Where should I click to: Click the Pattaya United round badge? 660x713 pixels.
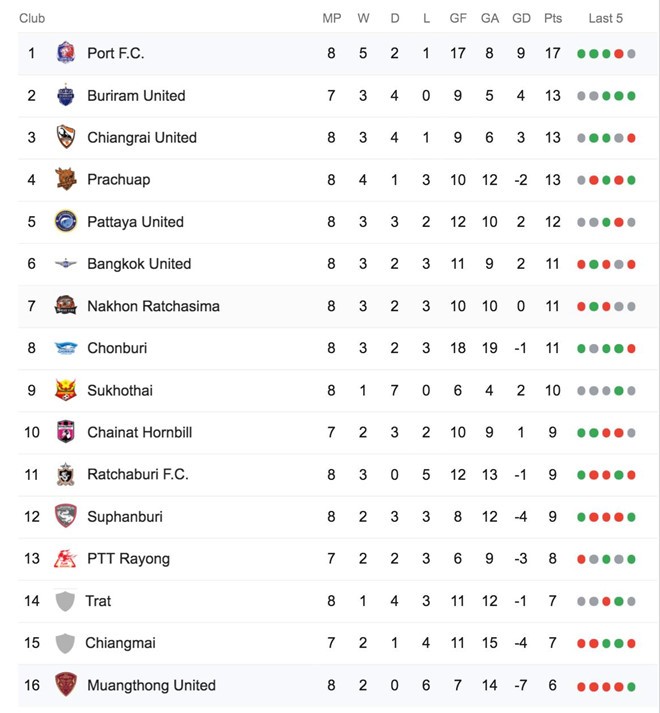click(65, 222)
